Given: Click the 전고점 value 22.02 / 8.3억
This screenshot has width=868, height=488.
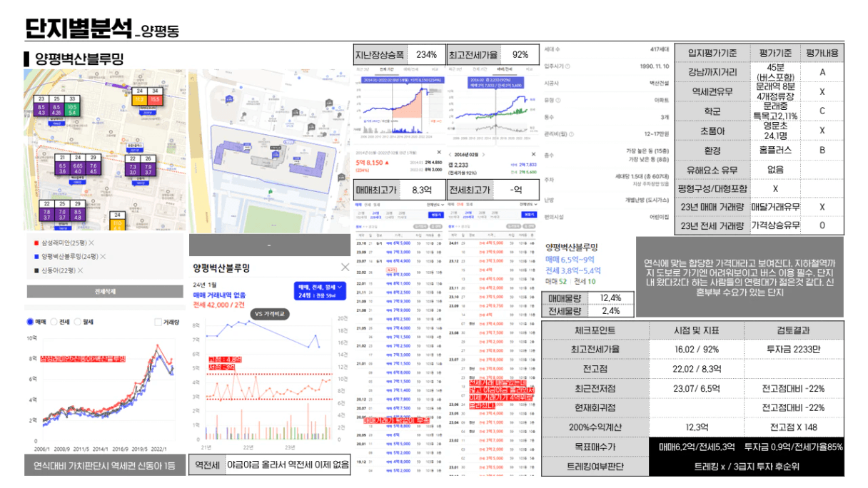Looking at the screenshot, I should tap(697, 369).
